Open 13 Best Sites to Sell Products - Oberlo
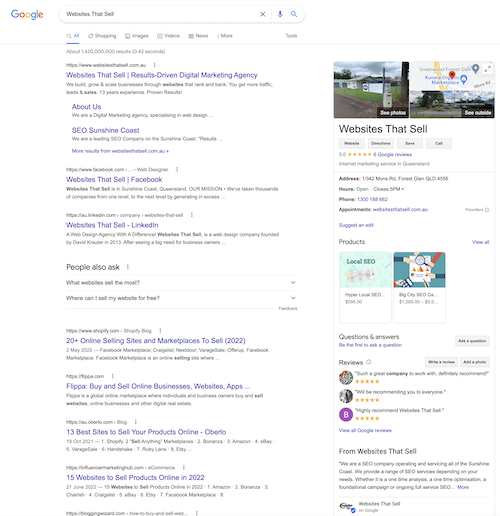The image size is (500, 516). pyautogui.click(x=146, y=432)
